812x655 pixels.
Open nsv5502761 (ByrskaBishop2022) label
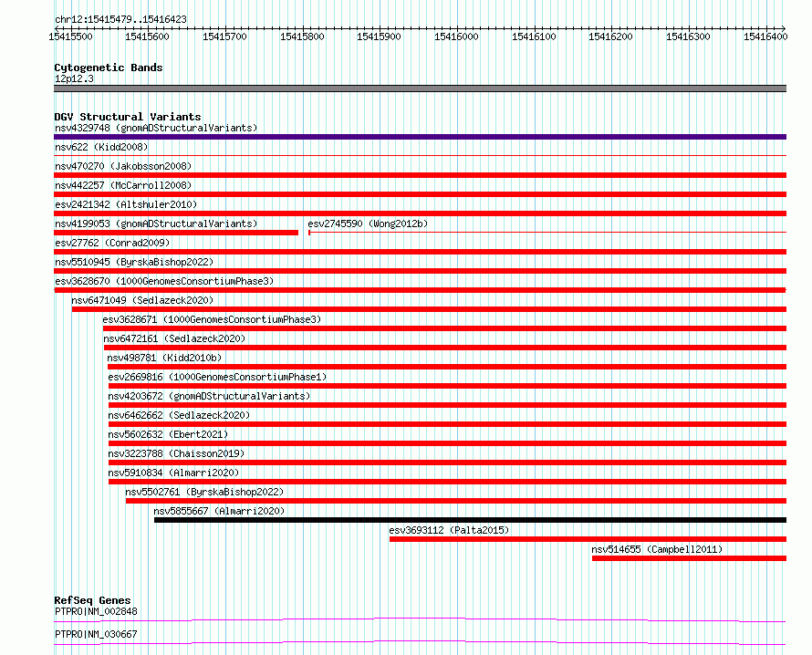(x=204, y=492)
